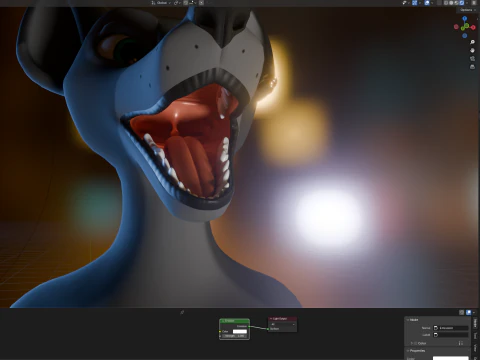Screen dimensions: 480x360
Task: Switch to material preview shading
Action: (456, 3)
